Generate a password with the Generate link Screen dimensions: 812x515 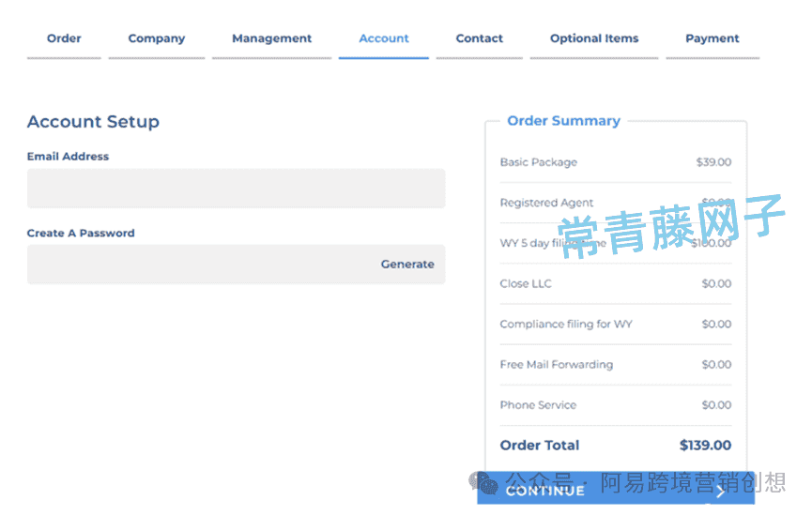(x=407, y=265)
